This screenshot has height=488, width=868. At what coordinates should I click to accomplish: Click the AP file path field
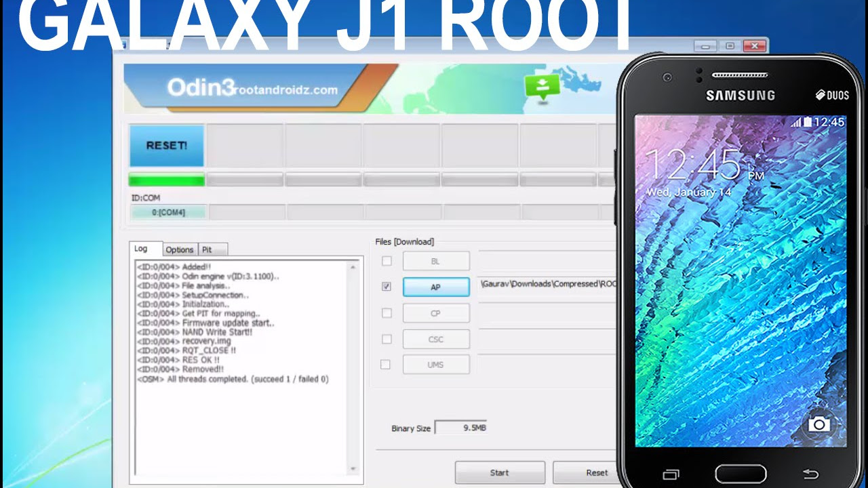[548, 284]
